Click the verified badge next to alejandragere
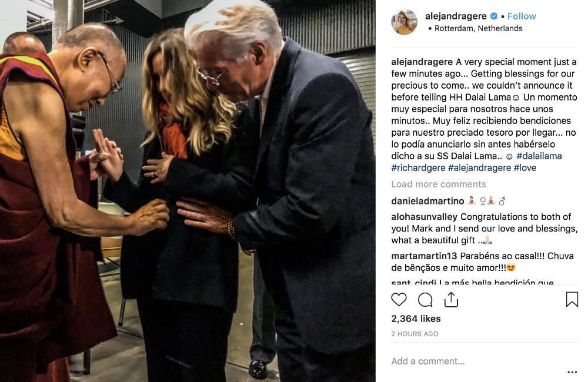This screenshot has height=382, width=588. 494,16
